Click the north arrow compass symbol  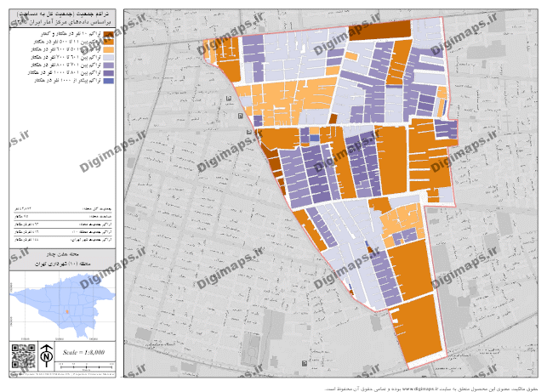pyautogui.click(x=47, y=355)
